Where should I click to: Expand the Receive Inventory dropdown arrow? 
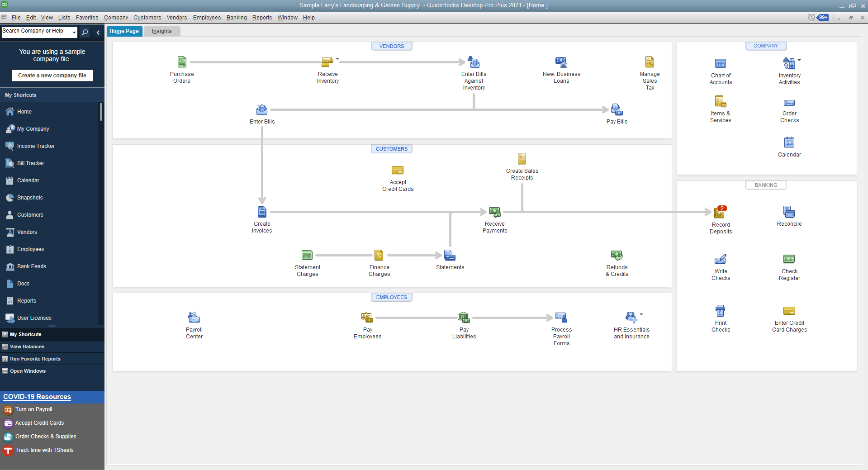pos(337,60)
